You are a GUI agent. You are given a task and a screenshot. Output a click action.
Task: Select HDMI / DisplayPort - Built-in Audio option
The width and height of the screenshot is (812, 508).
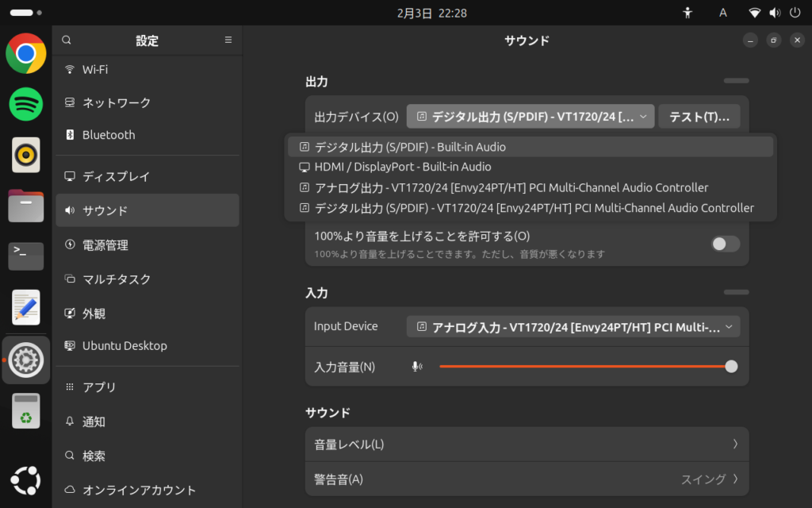click(x=403, y=167)
